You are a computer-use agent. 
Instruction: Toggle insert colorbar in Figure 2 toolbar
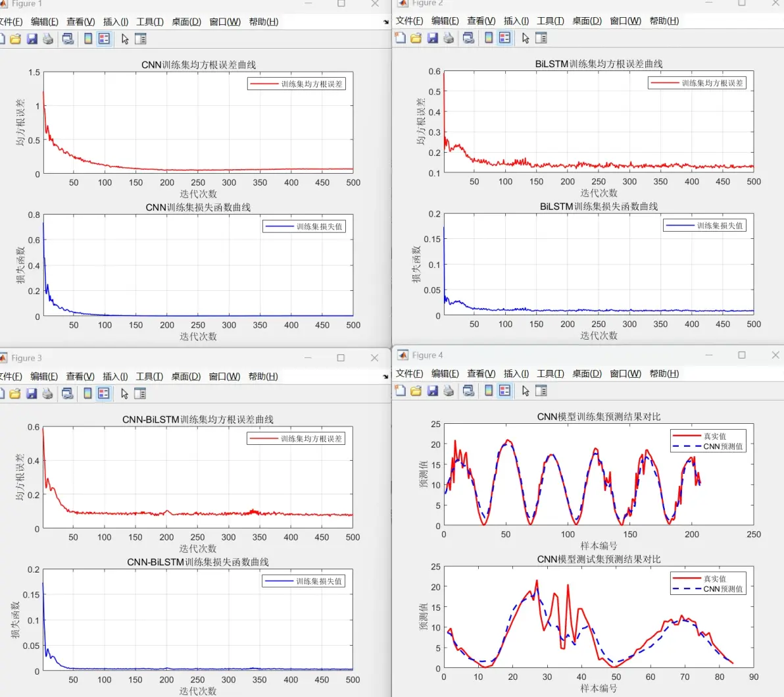tap(489, 38)
